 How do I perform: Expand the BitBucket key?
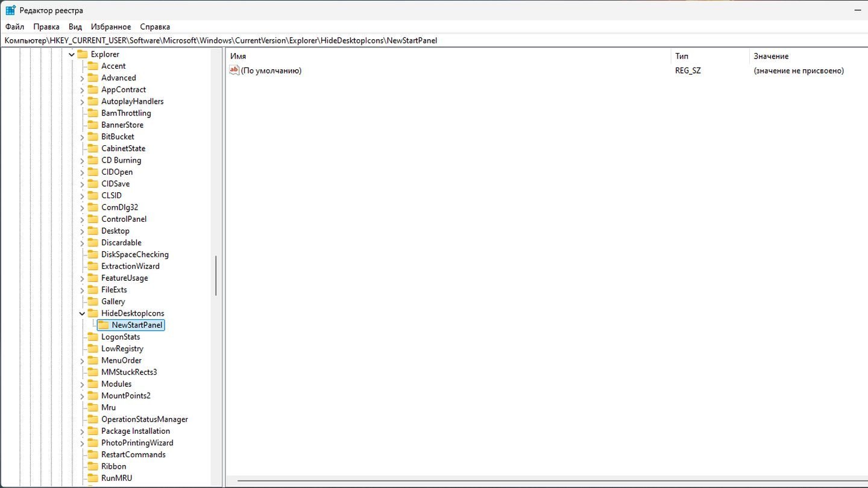[x=82, y=137]
